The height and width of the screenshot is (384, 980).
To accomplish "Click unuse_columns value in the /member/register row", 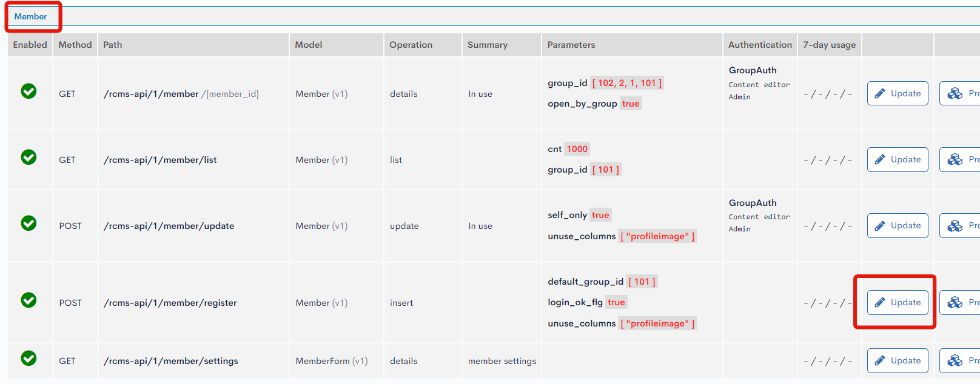I will [657, 323].
